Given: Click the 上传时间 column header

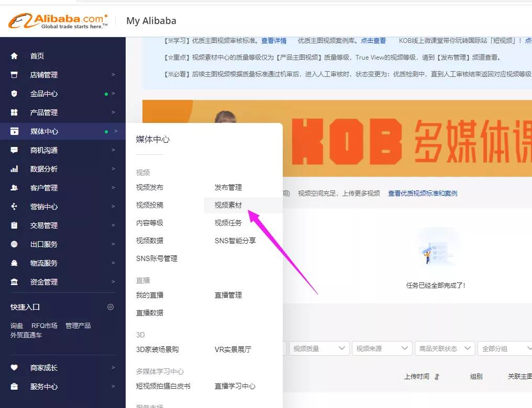Looking at the screenshot, I should (x=417, y=377).
